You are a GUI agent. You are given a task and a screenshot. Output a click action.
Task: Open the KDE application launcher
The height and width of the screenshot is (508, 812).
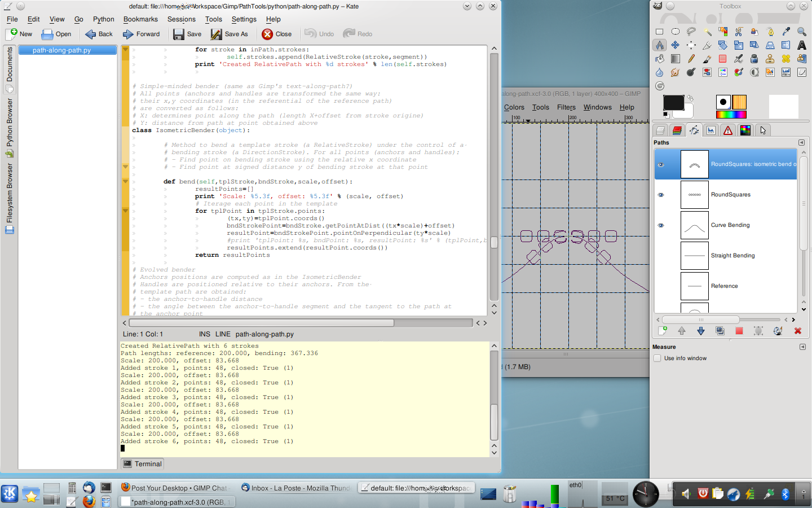10,494
